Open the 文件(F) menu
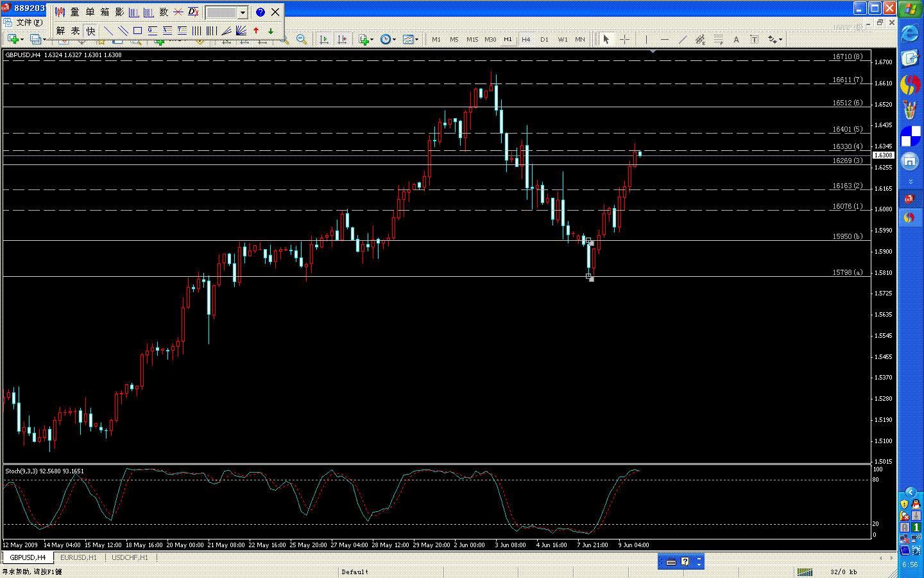924x578 pixels. coord(29,22)
